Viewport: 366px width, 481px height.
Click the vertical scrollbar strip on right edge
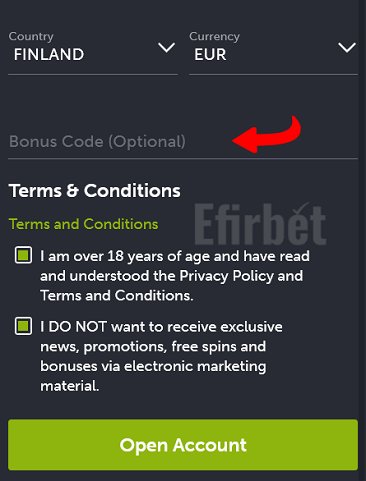[362, 240]
